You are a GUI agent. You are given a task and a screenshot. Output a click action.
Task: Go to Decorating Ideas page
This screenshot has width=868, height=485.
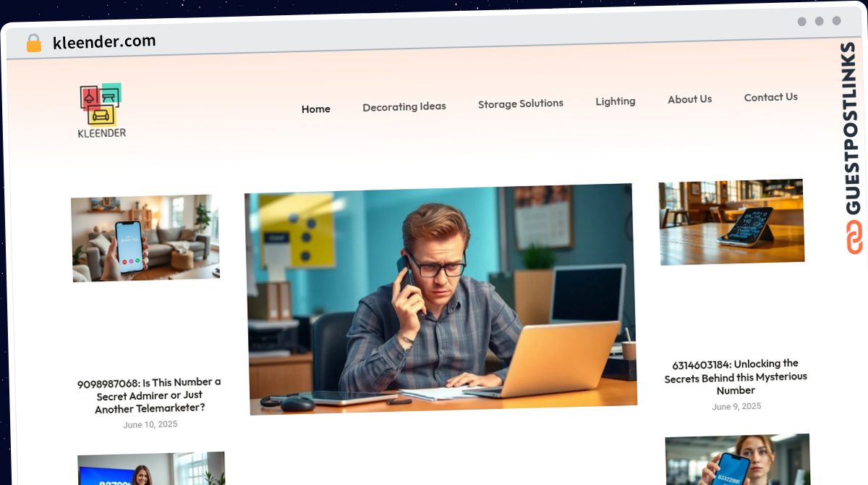tap(404, 106)
